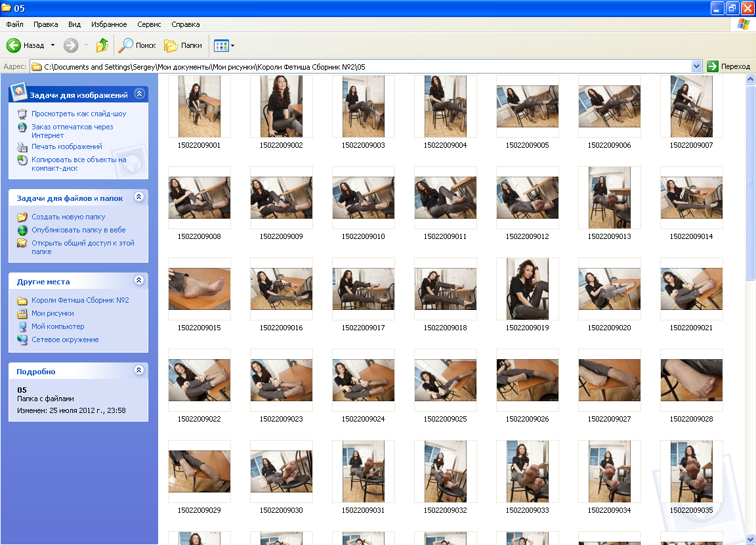Click Заказ отпечатков через Интернет link
The image size is (756, 545).
click(72, 131)
